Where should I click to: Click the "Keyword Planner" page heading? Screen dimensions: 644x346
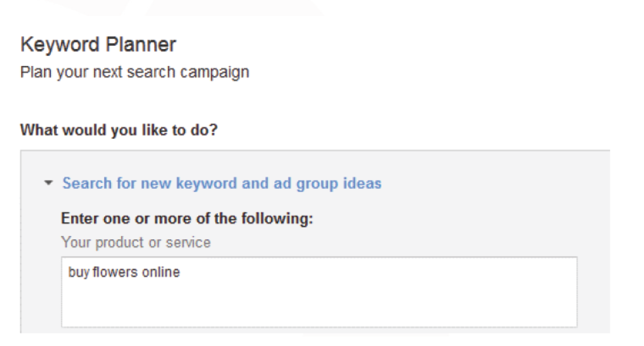98,45
